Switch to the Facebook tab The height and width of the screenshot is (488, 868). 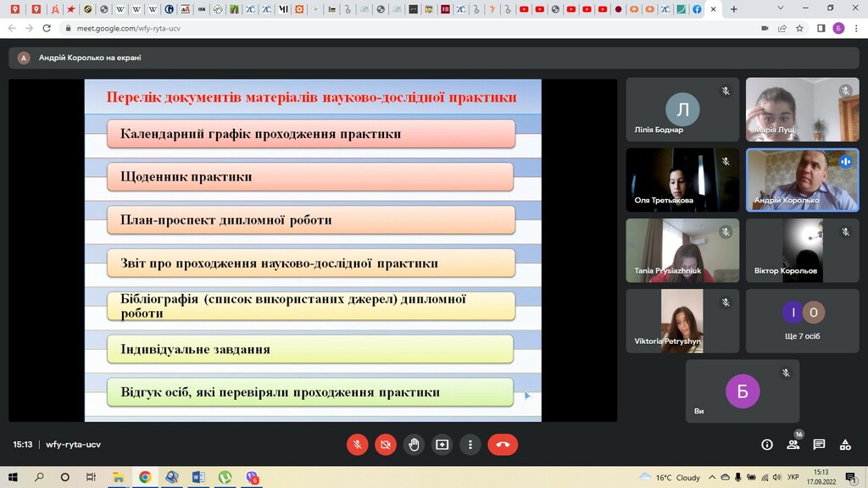(x=696, y=9)
